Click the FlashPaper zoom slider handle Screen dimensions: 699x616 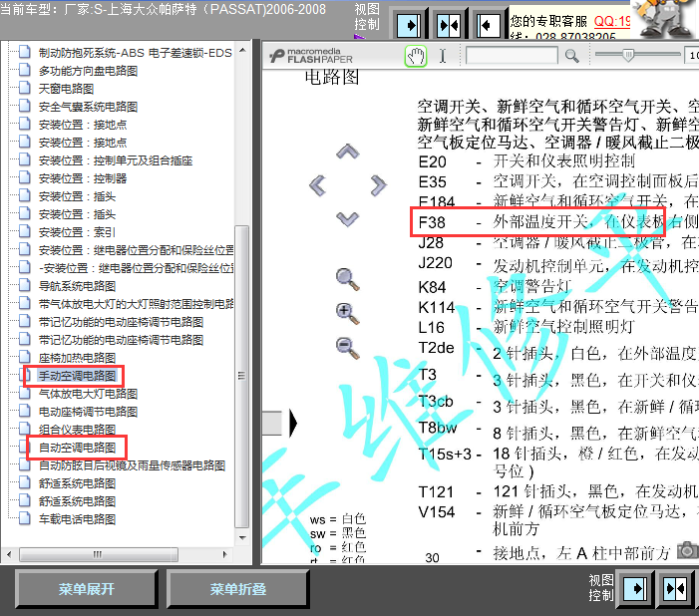point(627,55)
